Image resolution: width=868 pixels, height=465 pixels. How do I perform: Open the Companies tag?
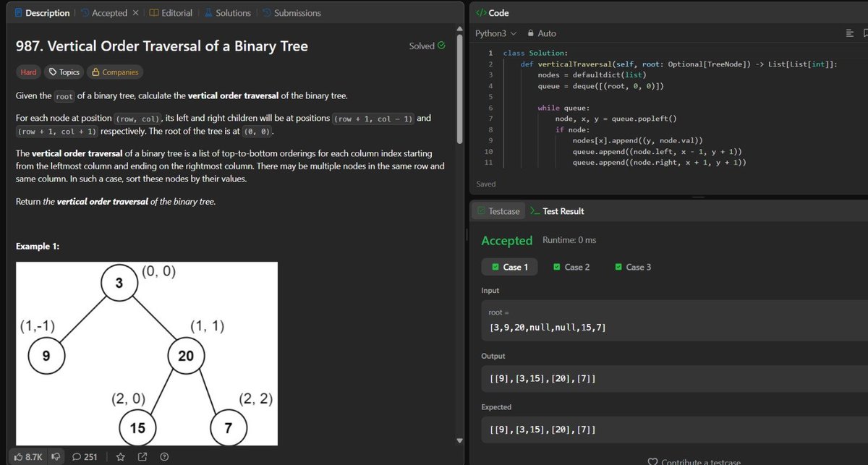click(x=114, y=72)
